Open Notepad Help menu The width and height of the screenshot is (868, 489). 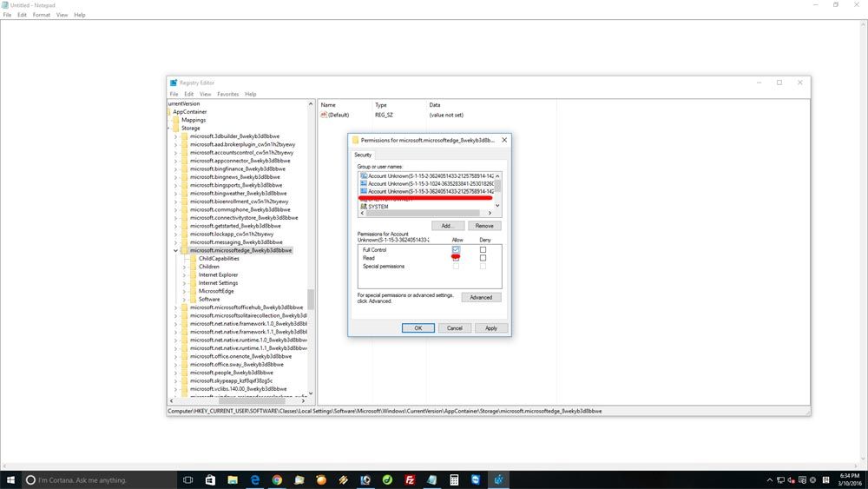coord(80,15)
